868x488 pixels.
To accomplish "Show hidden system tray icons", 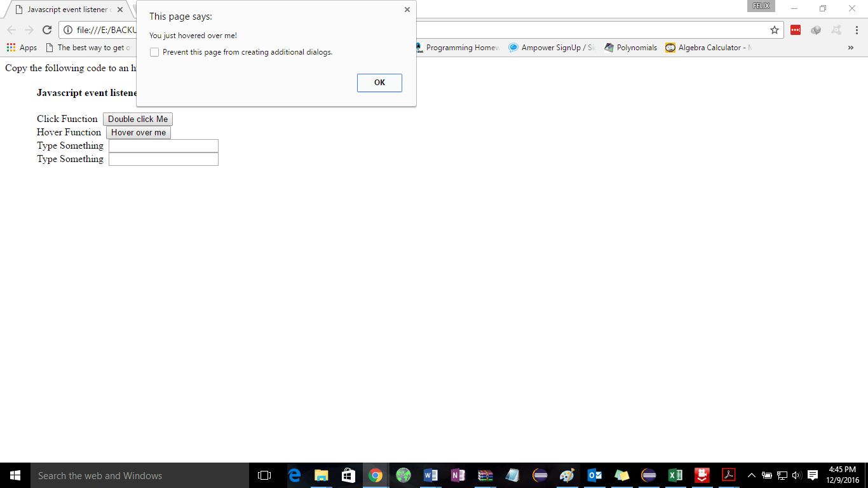I will point(752,475).
